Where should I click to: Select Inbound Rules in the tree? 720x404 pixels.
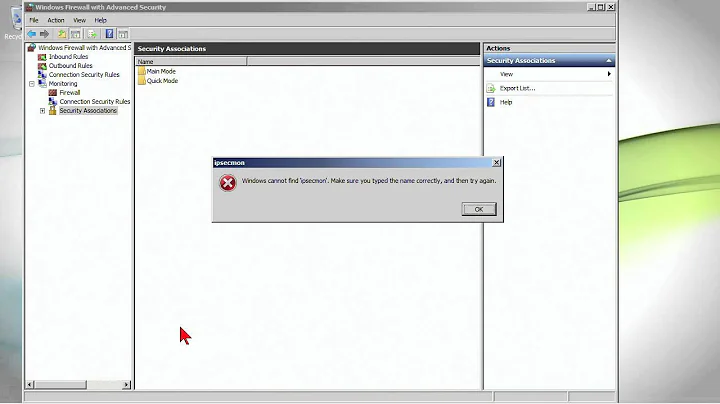(68, 57)
